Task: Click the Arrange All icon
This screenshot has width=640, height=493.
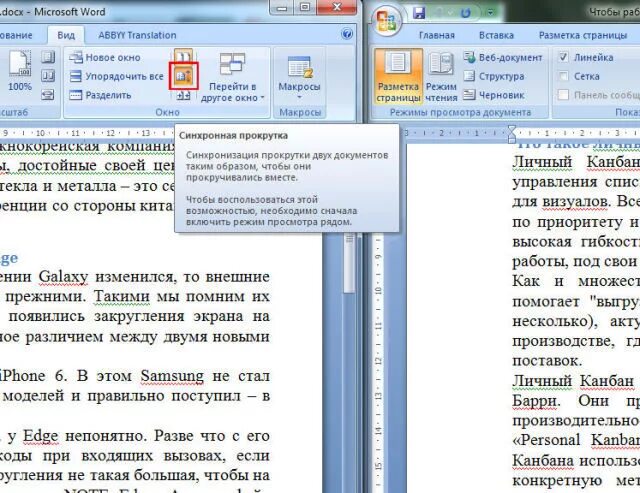Action: pos(76,76)
